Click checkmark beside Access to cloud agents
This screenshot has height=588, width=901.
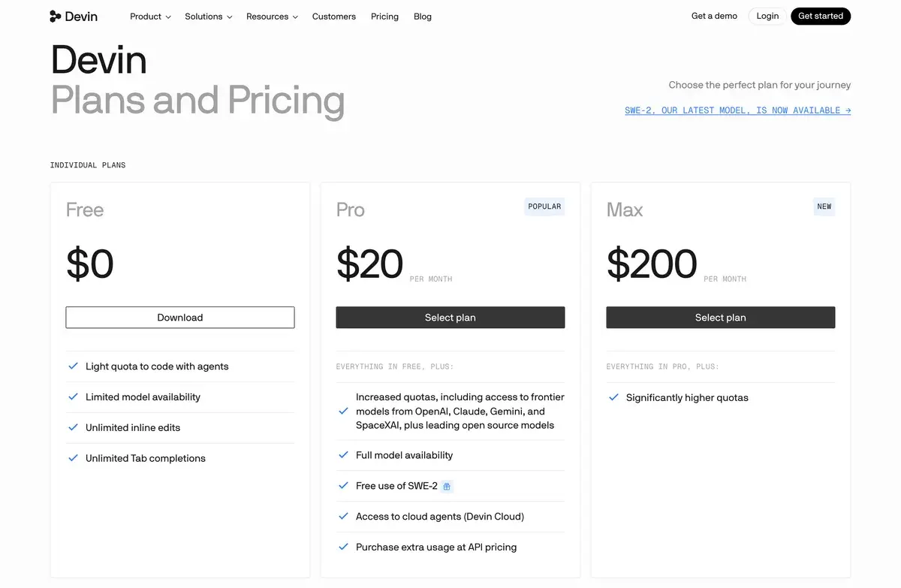point(343,516)
